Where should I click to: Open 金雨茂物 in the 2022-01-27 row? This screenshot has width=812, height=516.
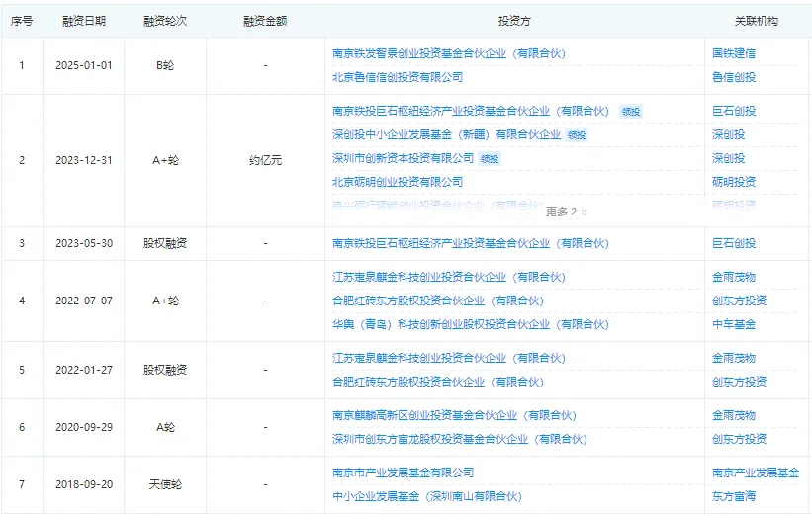[734, 358]
